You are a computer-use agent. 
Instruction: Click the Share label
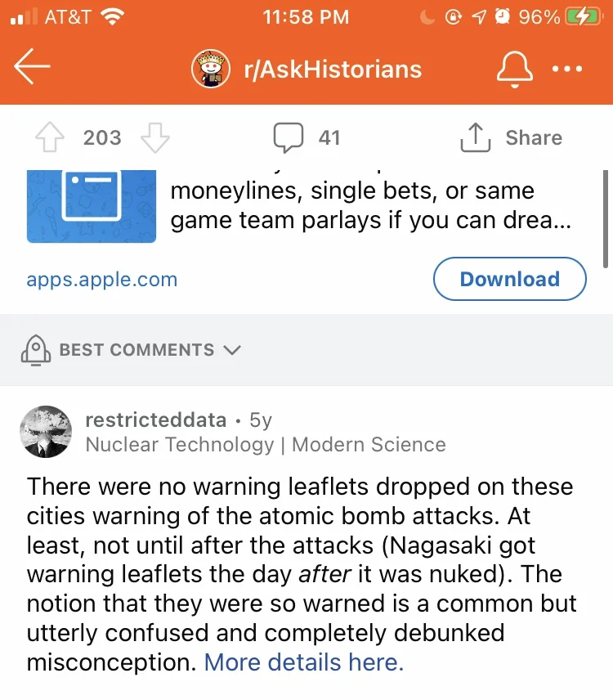click(x=534, y=137)
